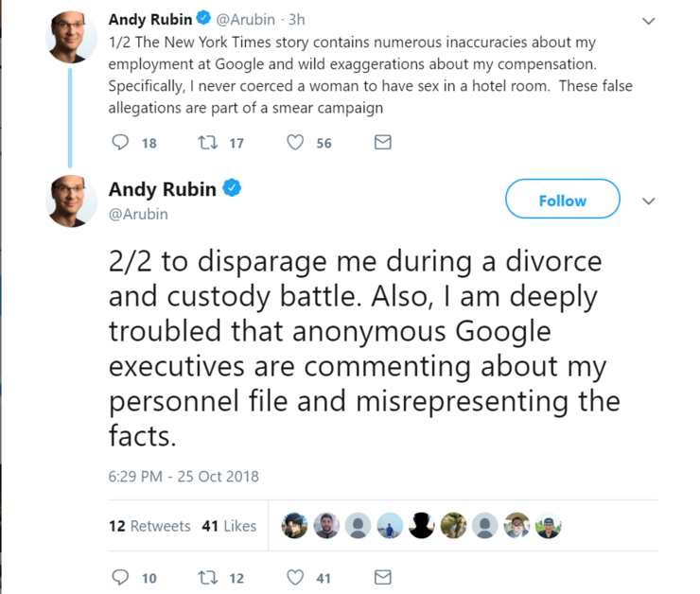Click the first liker's avatar thumbnail

coord(295,526)
